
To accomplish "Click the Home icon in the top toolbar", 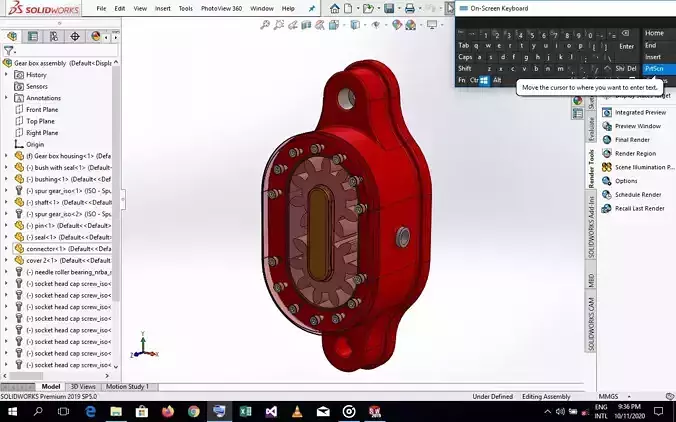I will 335,8.
